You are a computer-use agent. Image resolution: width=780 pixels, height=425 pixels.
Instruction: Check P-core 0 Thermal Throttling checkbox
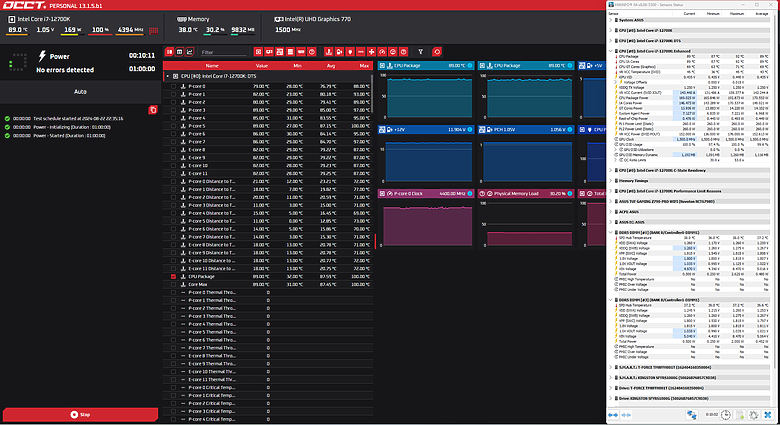point(173,293)
